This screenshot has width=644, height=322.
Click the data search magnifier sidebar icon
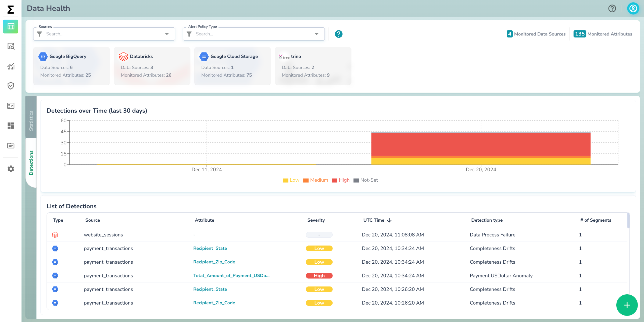pyautogui.click(x=11, y=46)
